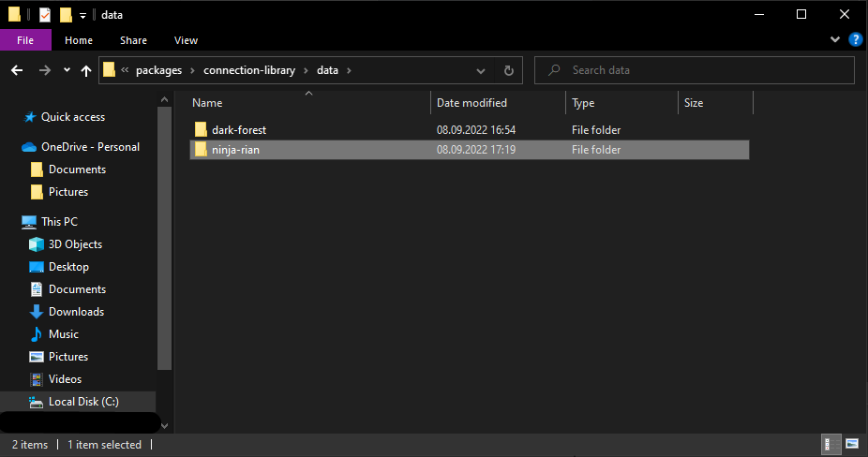Open the View ribbon tab
This screenshot has height=457, width=868.
pyautogui.click(x=186, y=40)
